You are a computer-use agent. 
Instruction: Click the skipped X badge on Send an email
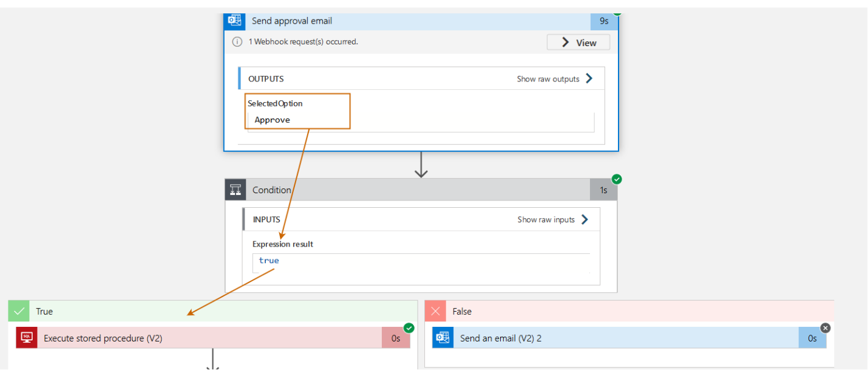825,328
